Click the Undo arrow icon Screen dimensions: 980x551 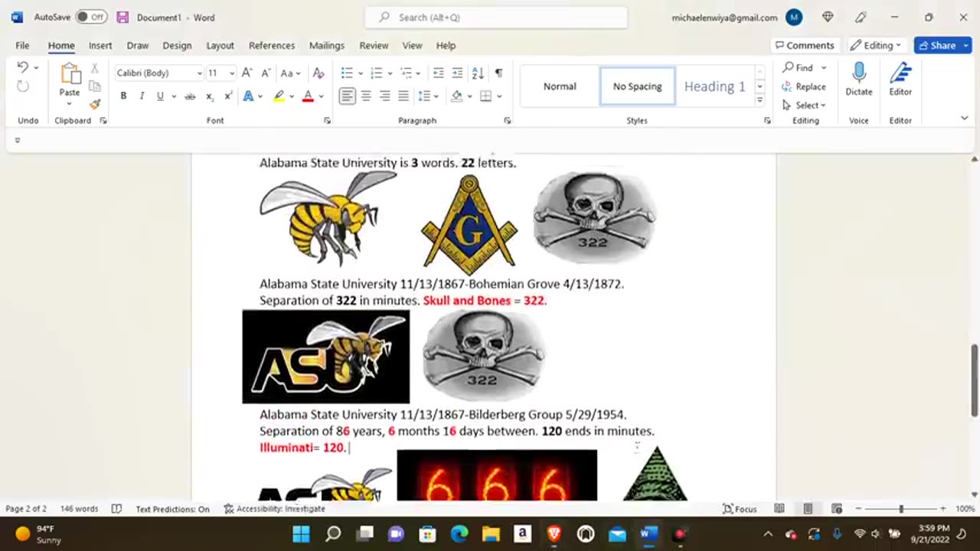pyautogui.click(x=23, y=67)
